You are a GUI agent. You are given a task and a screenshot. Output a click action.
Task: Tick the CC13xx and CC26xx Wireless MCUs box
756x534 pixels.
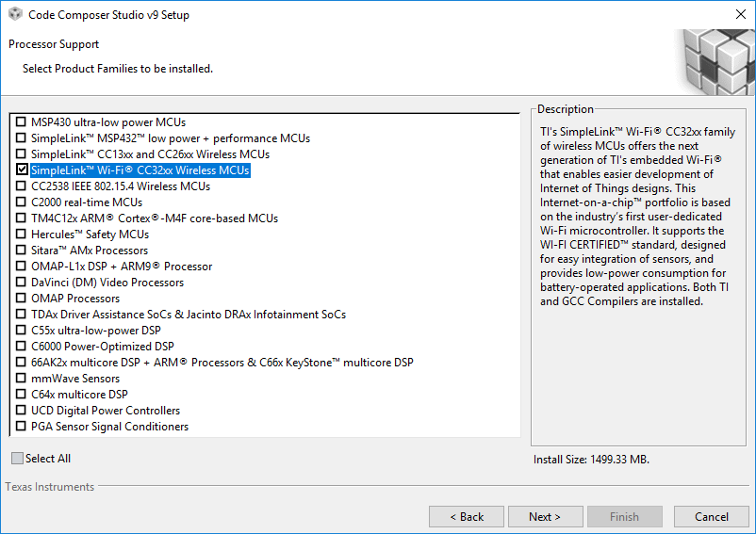(21, 154)
